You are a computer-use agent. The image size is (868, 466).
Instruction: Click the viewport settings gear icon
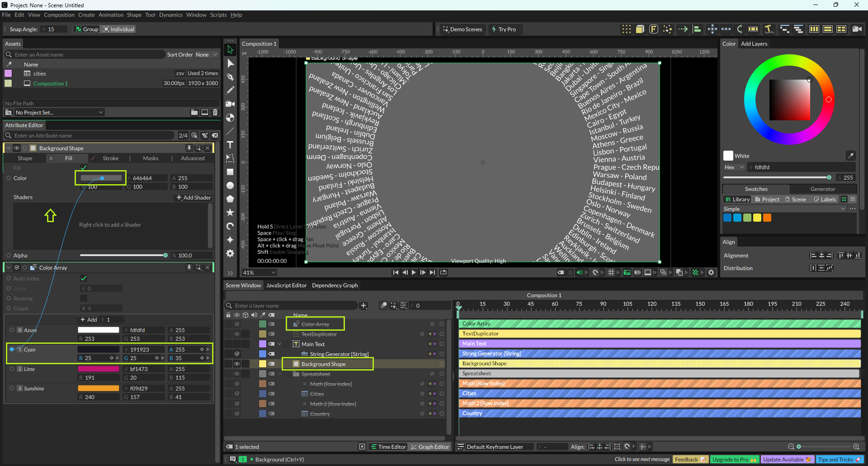tap(711, 272)
